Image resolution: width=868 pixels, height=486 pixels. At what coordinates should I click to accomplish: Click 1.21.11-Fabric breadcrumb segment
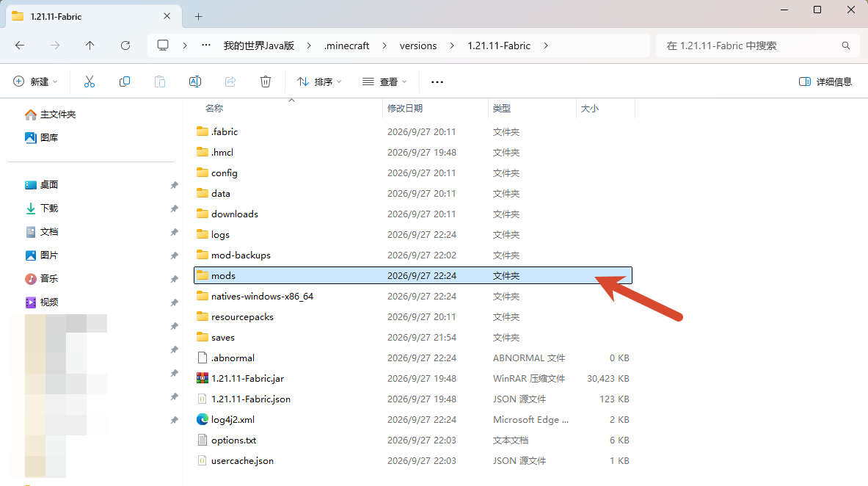(x=499, y=46)
